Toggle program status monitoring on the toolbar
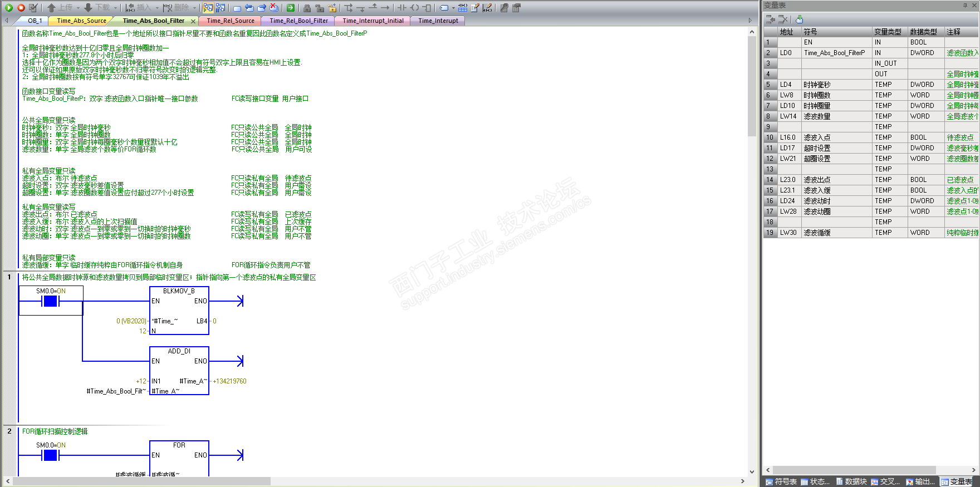 pyautogui.click(x=208, y=8)
